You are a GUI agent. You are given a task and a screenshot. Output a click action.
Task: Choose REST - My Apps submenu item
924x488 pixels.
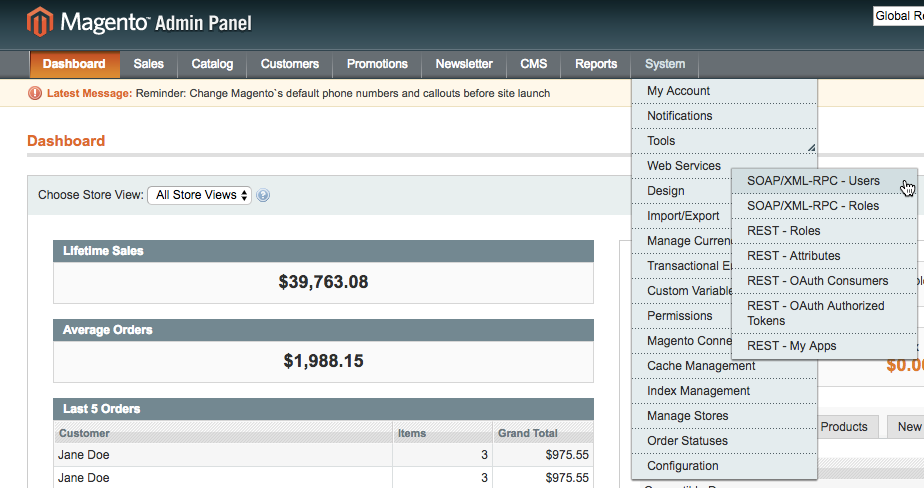pos(824,346)
